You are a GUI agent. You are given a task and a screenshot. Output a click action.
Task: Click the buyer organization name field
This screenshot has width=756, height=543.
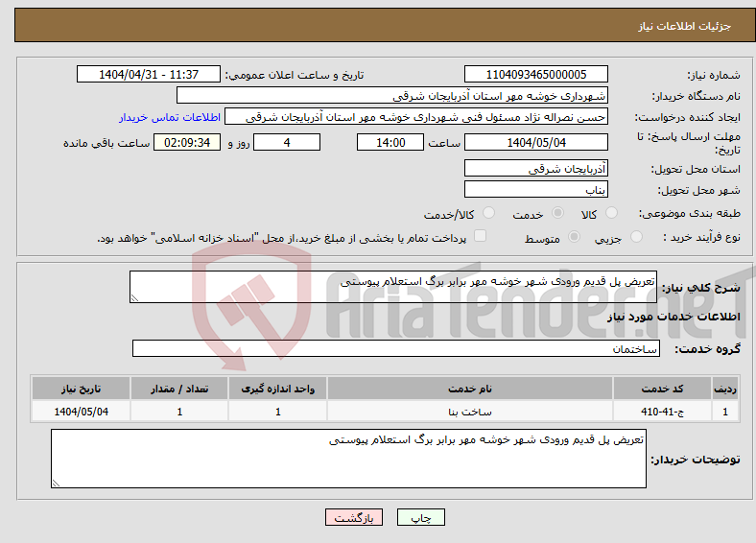[x=392, y=96]
